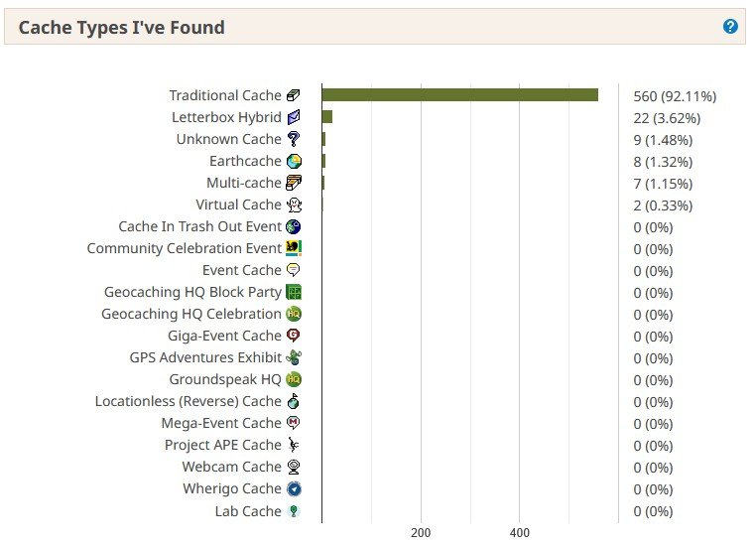Click the 'Mega-Event Cache' label
This screenshot has width=756, height=547.
tap(221, 423)
